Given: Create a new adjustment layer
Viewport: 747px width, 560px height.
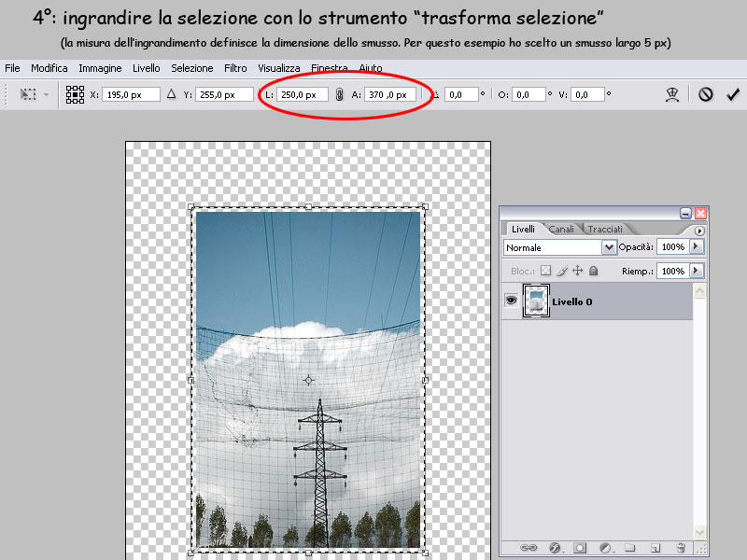Looking at the screenshot, I should pyautogui.click(x=605, y=546).
